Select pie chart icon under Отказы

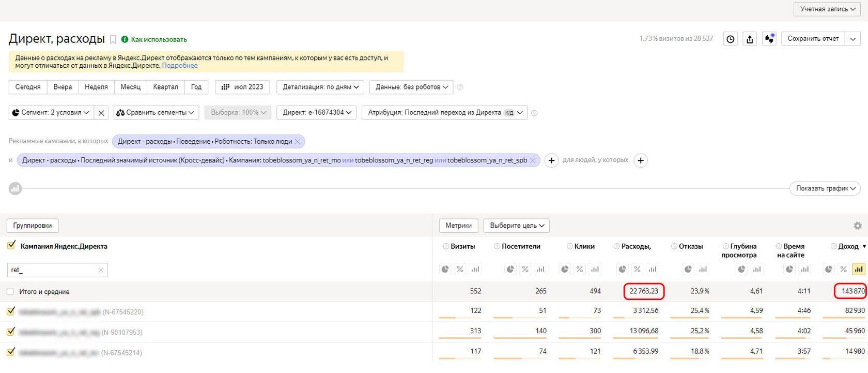tap(688, 270)
